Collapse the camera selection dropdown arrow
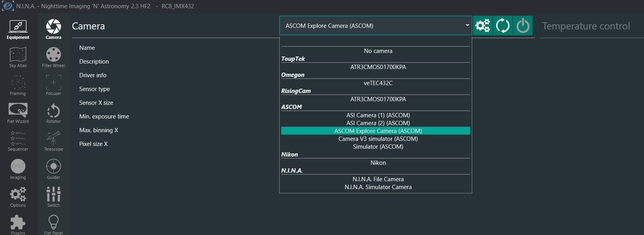 click(x=467, y=26)
